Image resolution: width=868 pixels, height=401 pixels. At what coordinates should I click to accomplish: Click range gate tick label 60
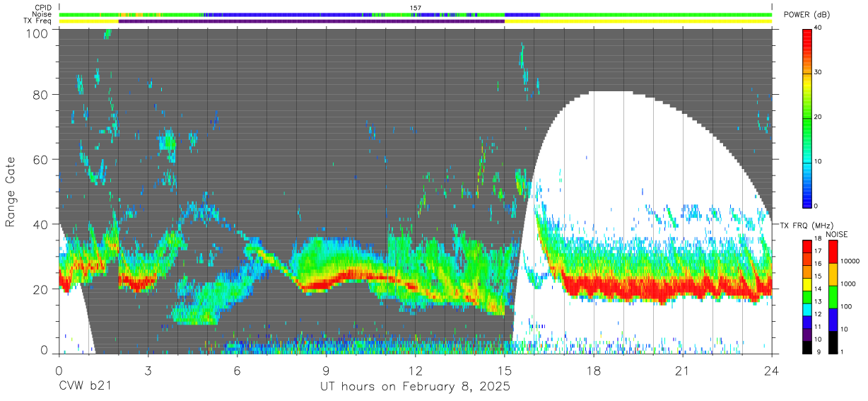click(42, 159)
